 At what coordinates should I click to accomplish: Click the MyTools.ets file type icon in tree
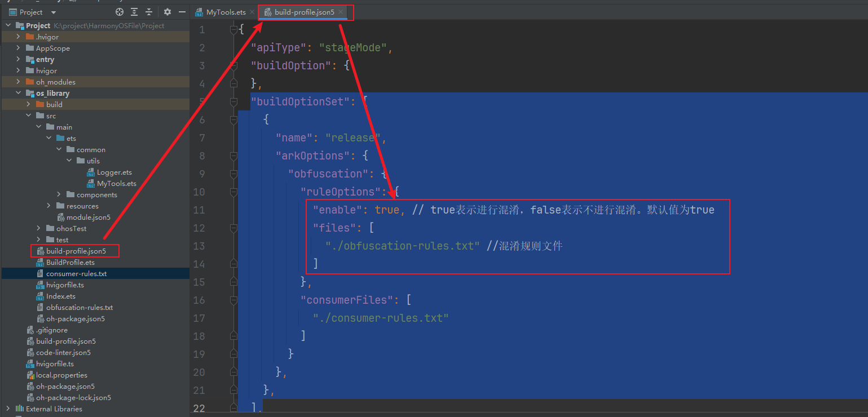pyautogui.click(x=91, y=183)
